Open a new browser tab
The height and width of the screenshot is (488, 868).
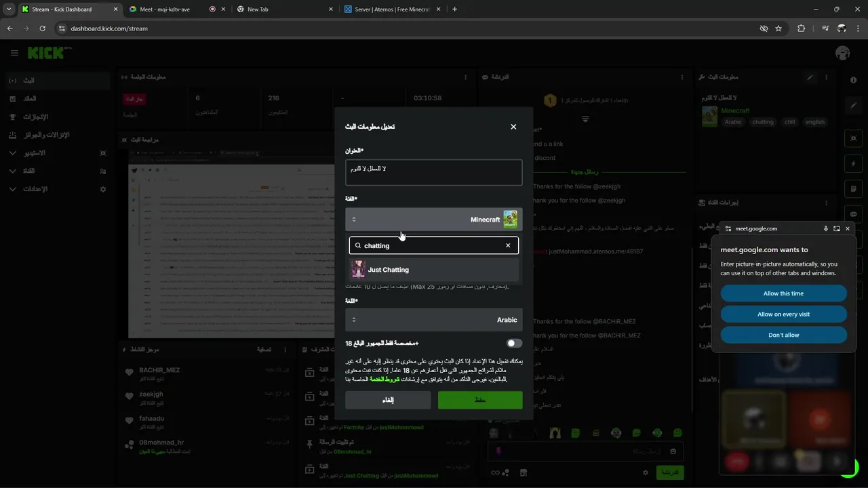(454, 9)
